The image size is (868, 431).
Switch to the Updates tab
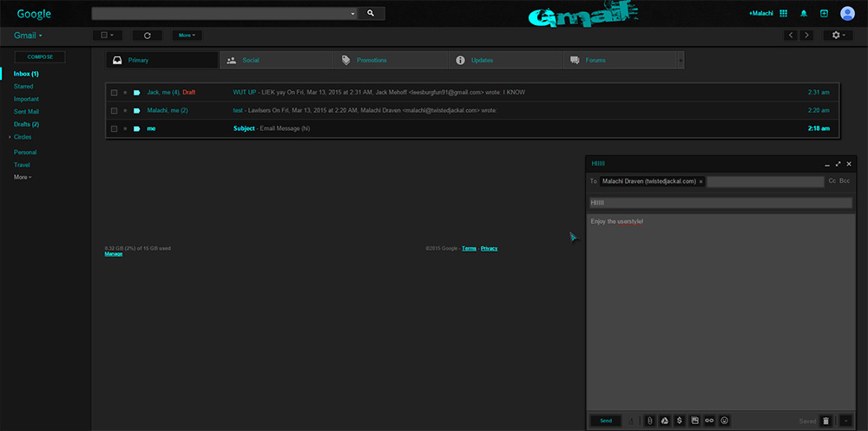505,61
